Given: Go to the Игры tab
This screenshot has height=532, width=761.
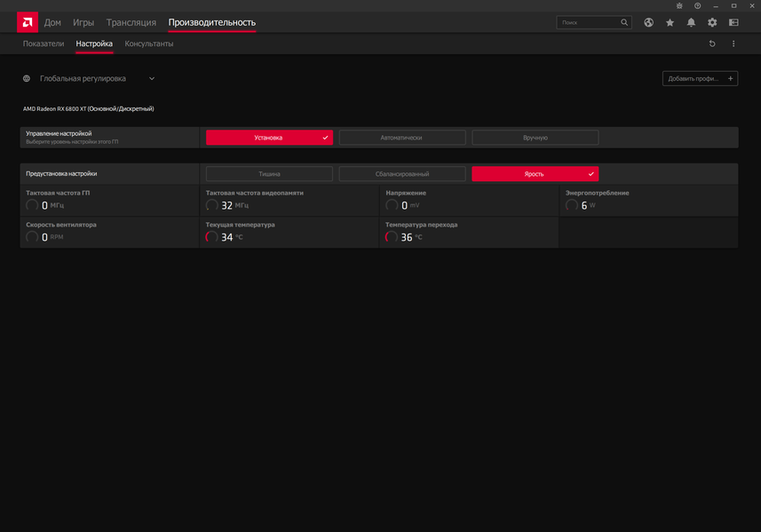Looking at the screenshot, I should pyautogui.click(x=83, y=22).
